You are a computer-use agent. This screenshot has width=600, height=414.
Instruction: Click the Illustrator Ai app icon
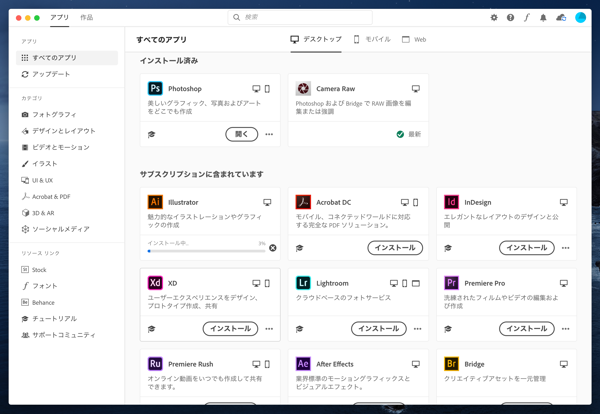click(x=155, y=202)
